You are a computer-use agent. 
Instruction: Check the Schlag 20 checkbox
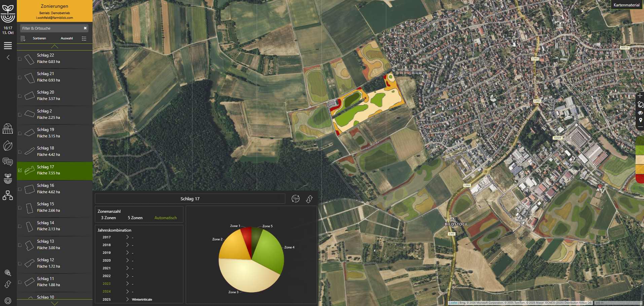(x=20, y=96)
